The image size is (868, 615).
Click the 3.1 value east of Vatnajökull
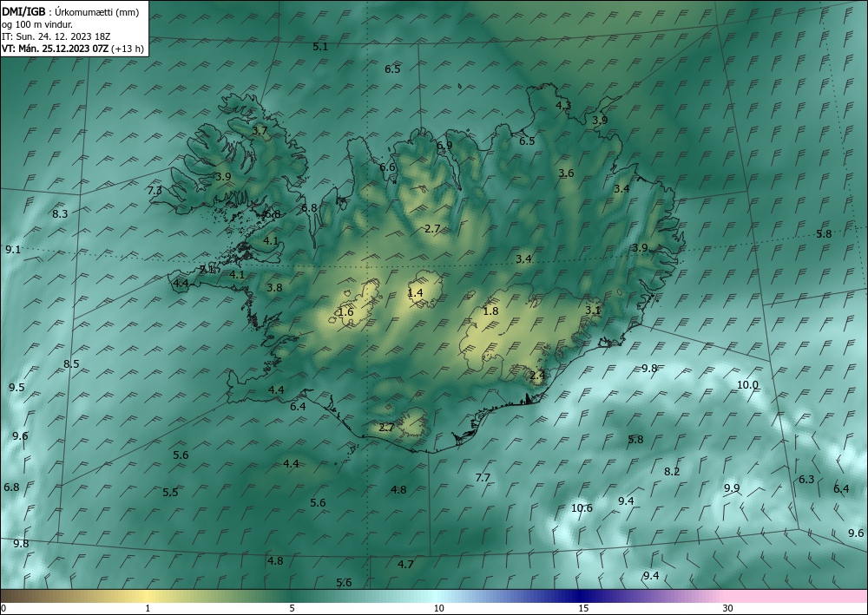(593, 311)
